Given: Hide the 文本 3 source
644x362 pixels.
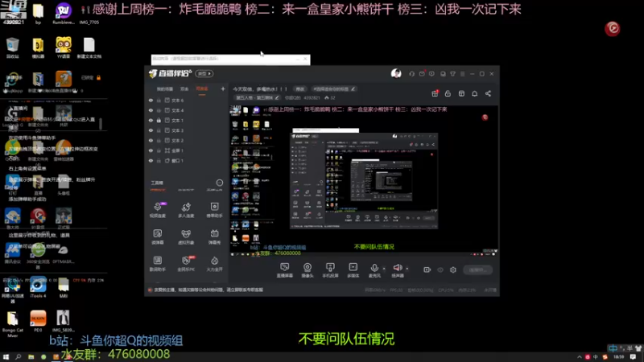Looking at the screenshot, I should (x=151, y=130).
